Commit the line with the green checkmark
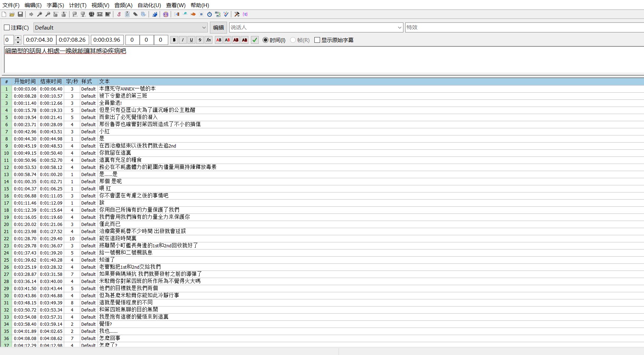Viewport: 644px width, 355px height. coord(255,40)
